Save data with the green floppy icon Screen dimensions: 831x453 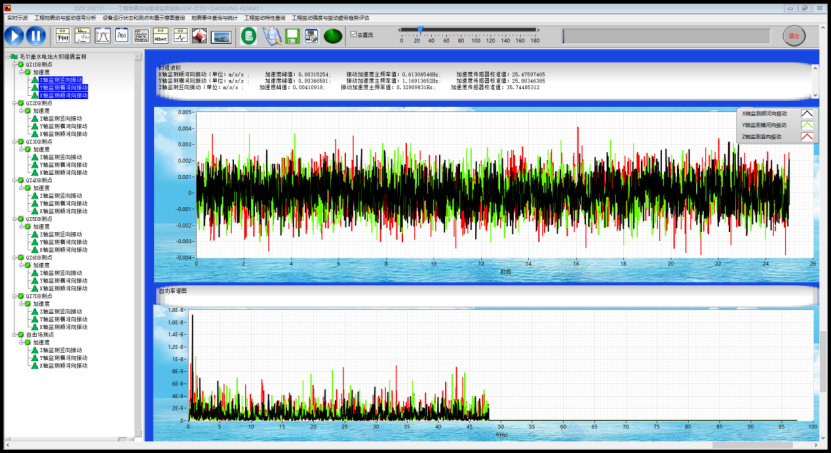click(292, 36)
